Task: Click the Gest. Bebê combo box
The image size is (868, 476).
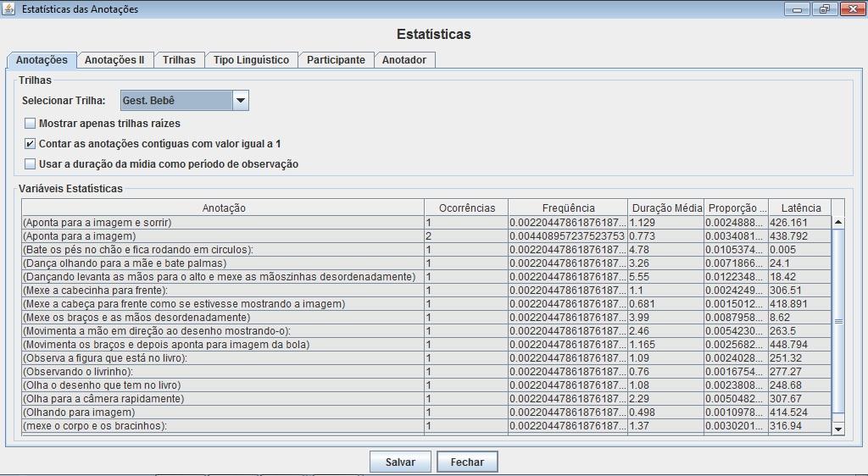Action: [x=176, y=101]
